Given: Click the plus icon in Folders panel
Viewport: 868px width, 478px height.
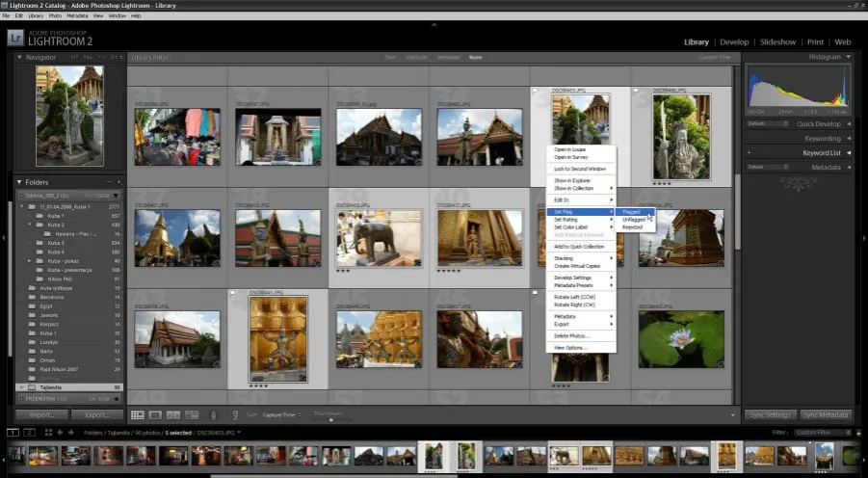Looking at the screenshot, I should 118,181.
